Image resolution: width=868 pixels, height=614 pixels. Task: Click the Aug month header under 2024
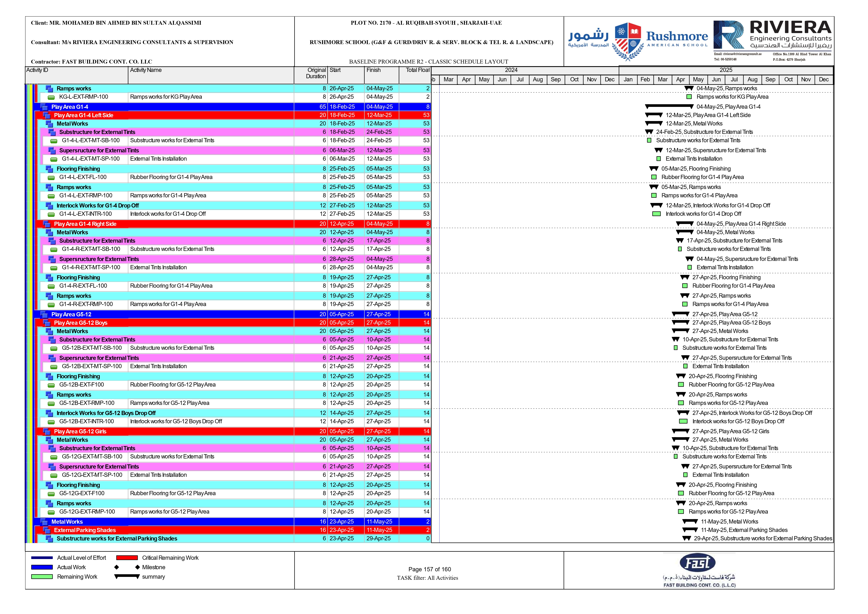538,80
